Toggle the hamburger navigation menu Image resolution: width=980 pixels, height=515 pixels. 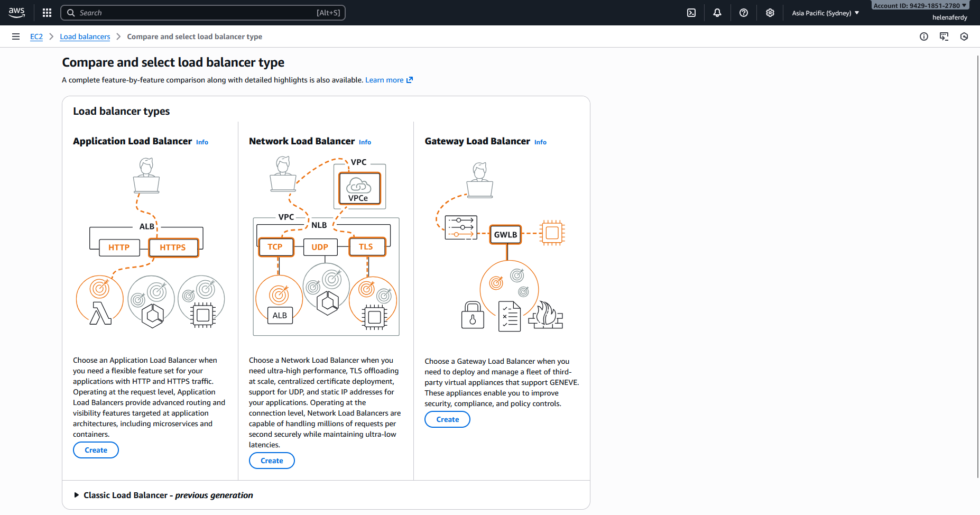(x=16, y=36)
